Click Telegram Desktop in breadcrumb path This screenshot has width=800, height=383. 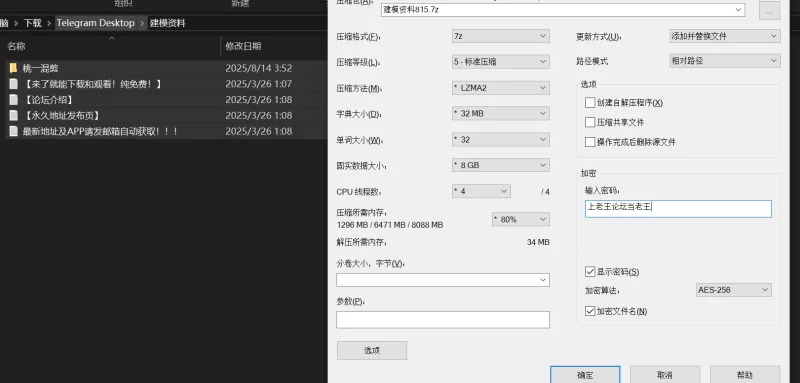point(95,23)
